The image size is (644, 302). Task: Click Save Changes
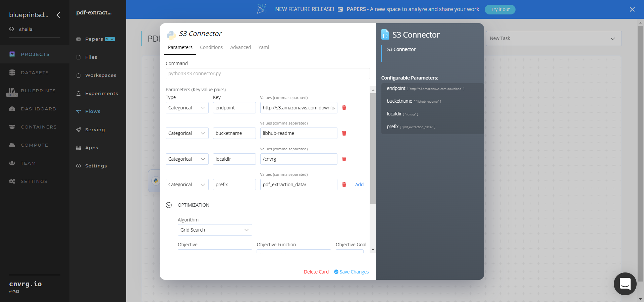coord(351,272)
